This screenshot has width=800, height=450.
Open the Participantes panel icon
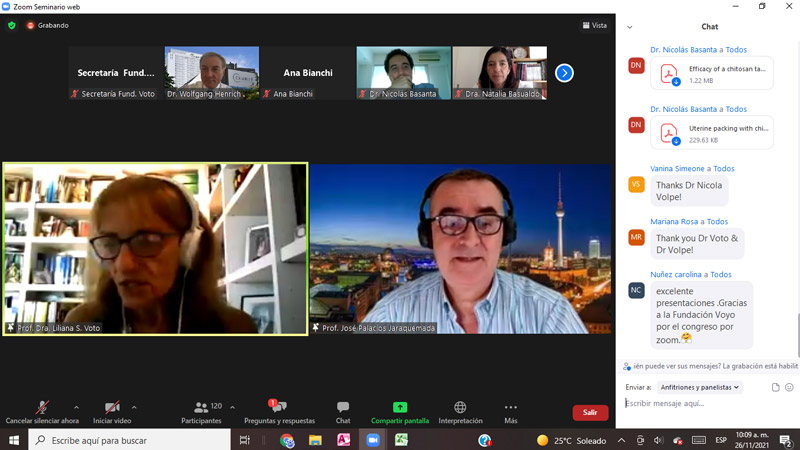coord(201,408)
